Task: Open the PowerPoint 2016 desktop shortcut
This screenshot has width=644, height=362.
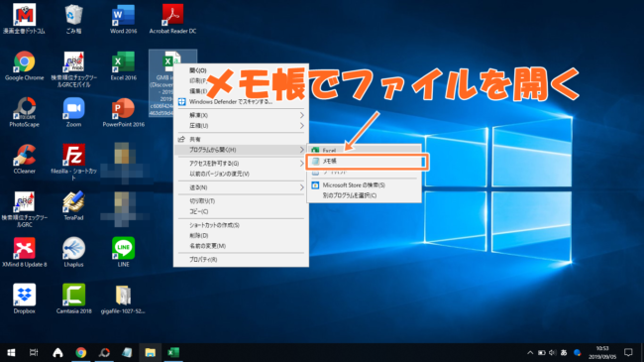Action: 123,112
